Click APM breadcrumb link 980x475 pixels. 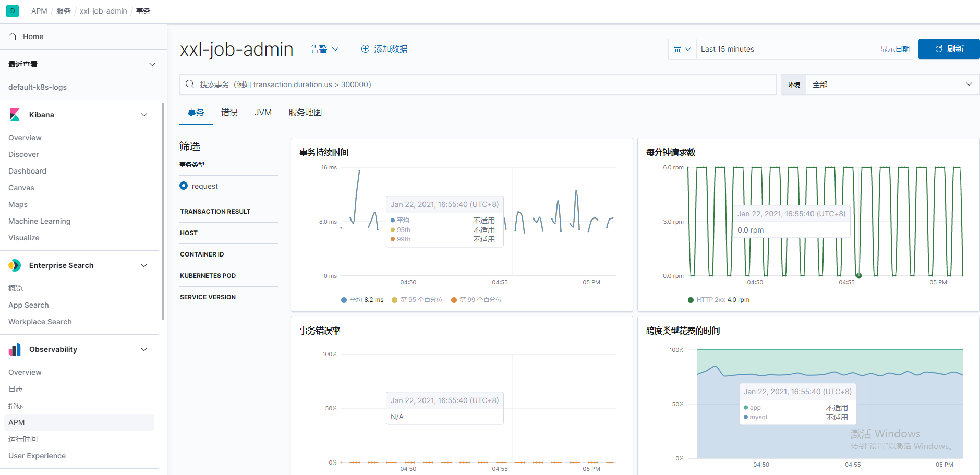(x=39, y=11)
